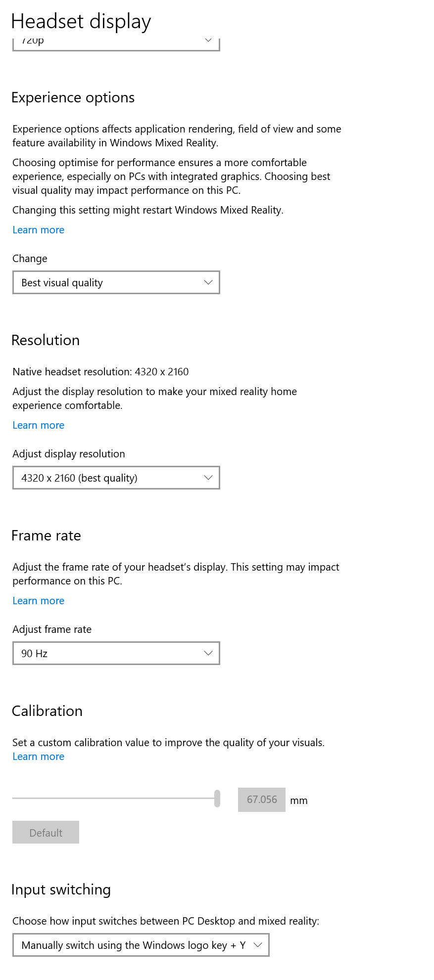Image resolution: width=434 pixels, height=980 pixels.
Task: Click the Headset display page title
Action: (81, 22)
